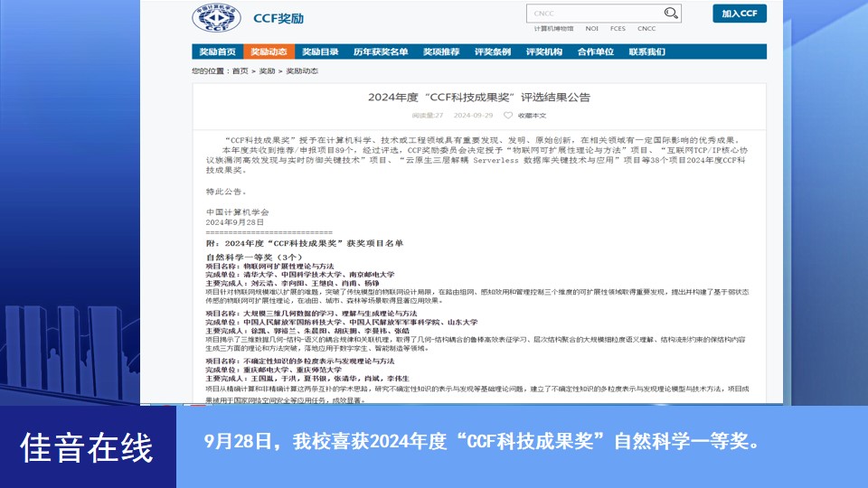
Task: Go to 历年获奖名单 in navigation
Action: [x=381, y=52]
